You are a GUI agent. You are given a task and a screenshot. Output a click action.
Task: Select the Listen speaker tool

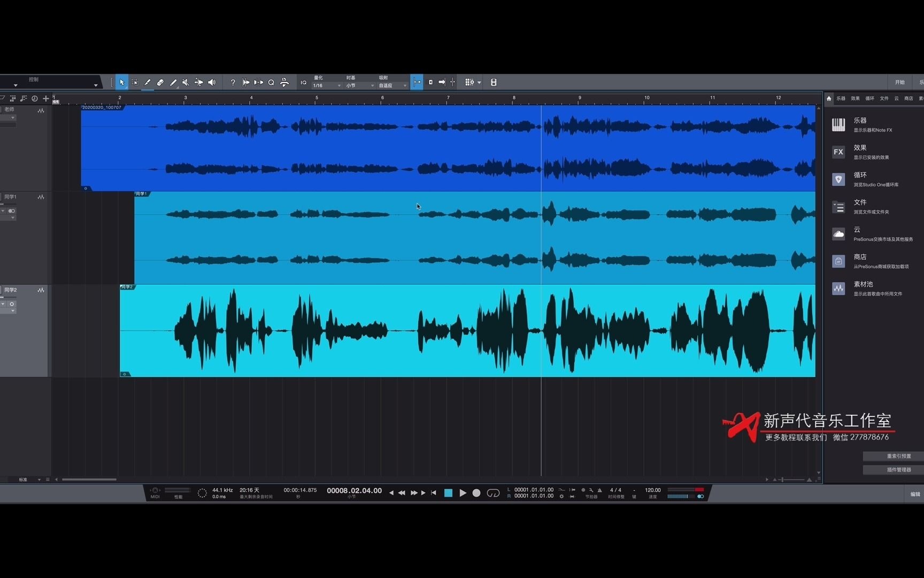click(x=212, y=82)
